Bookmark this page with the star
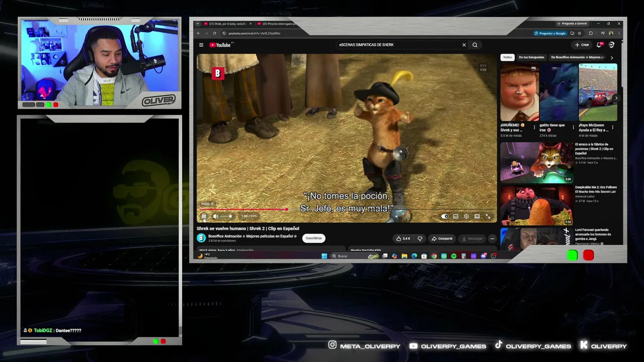 tap(580, 33)
